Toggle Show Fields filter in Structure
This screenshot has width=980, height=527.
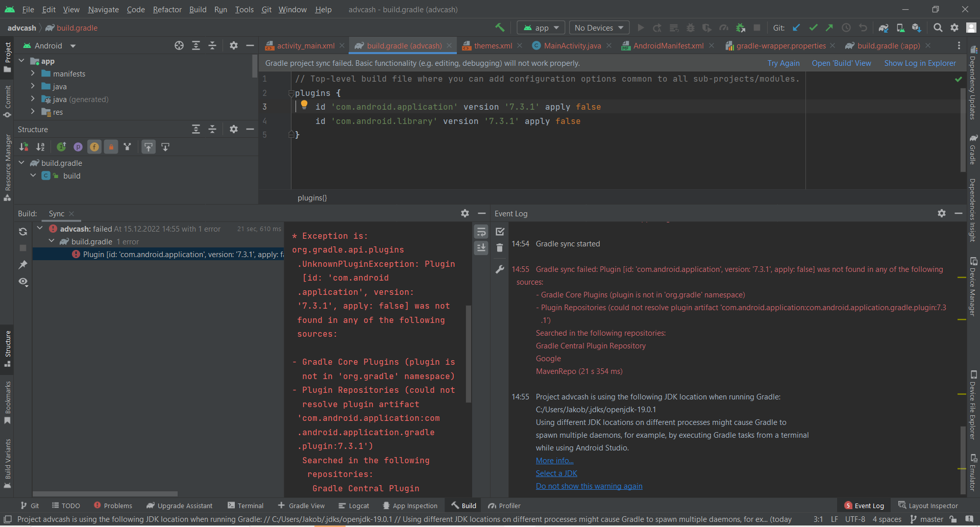pos(94,147)
